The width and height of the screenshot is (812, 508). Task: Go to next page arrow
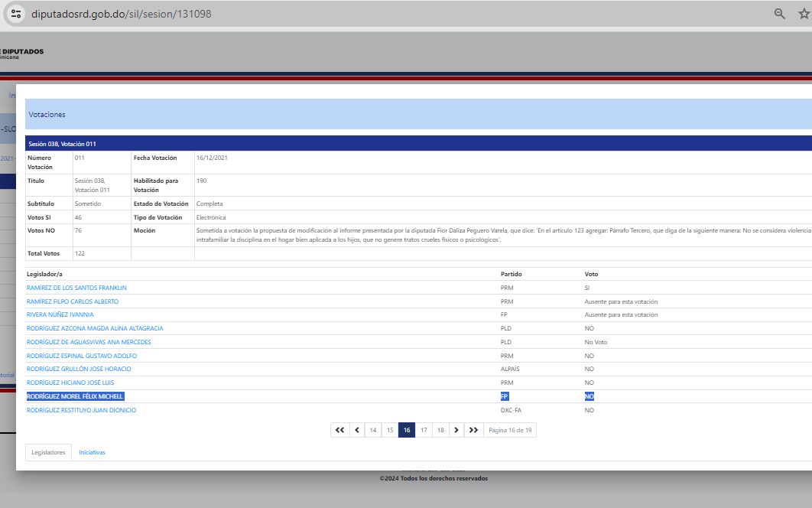pyautogui.click(x=456, y=430)
